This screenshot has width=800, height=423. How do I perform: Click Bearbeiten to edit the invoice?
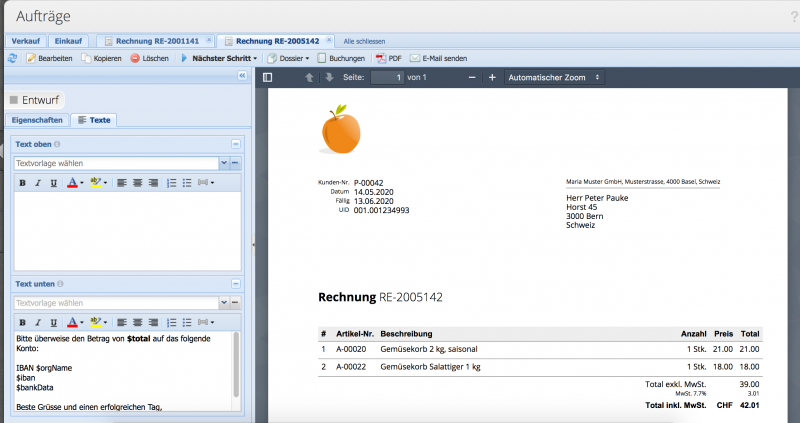click(49, 58)
